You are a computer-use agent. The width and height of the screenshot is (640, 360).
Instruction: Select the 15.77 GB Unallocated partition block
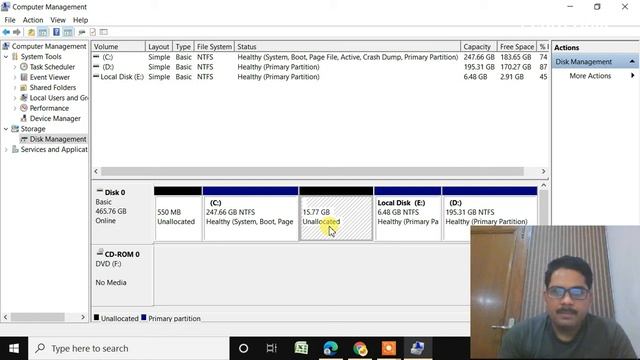tap(336, 214)
